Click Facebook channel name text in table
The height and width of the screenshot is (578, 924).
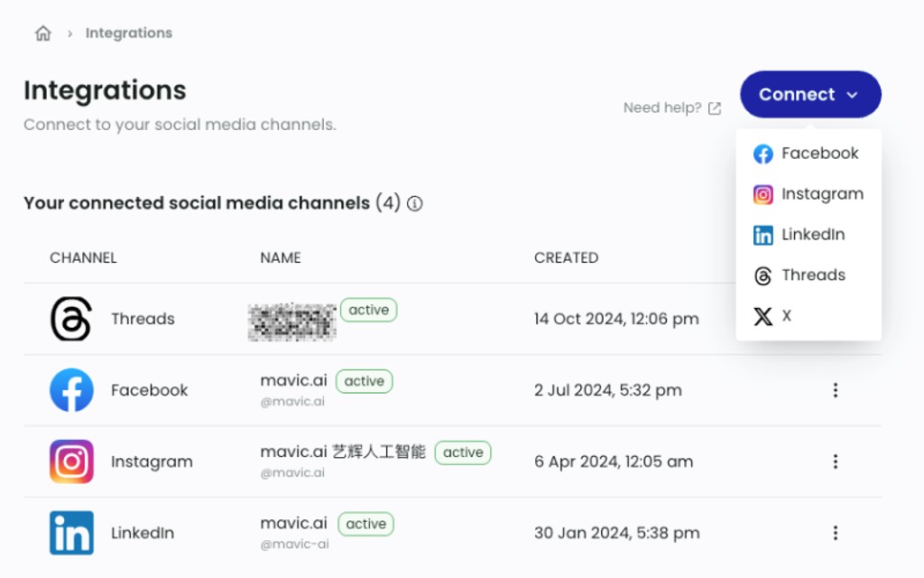point(150,390)
